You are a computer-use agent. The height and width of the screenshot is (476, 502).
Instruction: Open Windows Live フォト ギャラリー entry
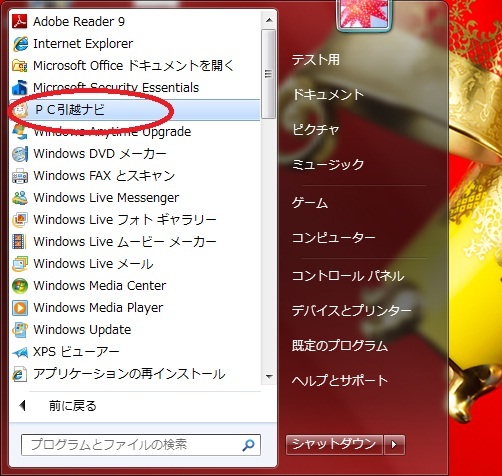[125, 220]
